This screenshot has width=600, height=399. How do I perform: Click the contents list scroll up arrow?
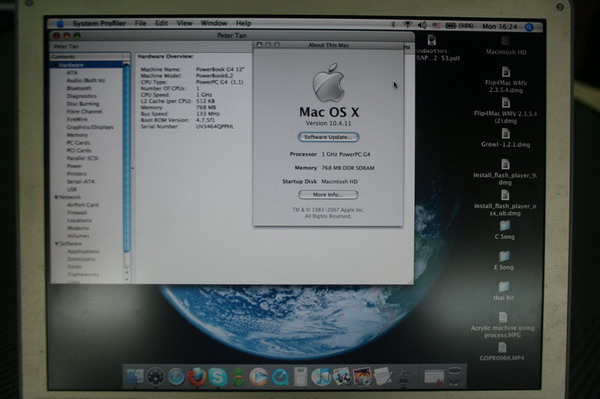pyautogui.click(x=127, y=272)
